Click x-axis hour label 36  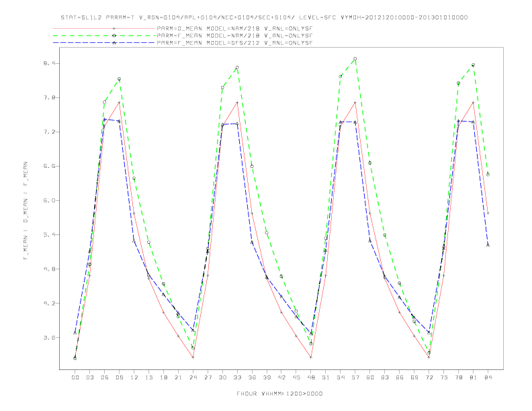(252, 377)
